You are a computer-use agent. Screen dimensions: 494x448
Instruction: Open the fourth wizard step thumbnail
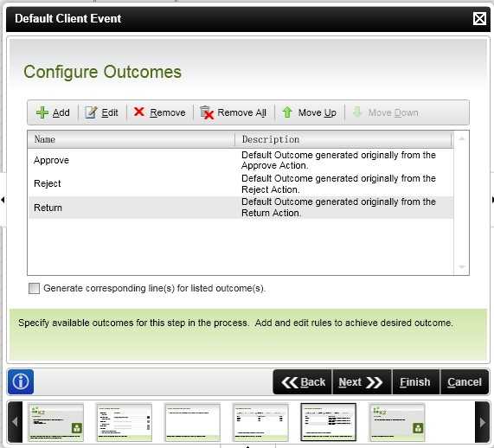[260, 422]
